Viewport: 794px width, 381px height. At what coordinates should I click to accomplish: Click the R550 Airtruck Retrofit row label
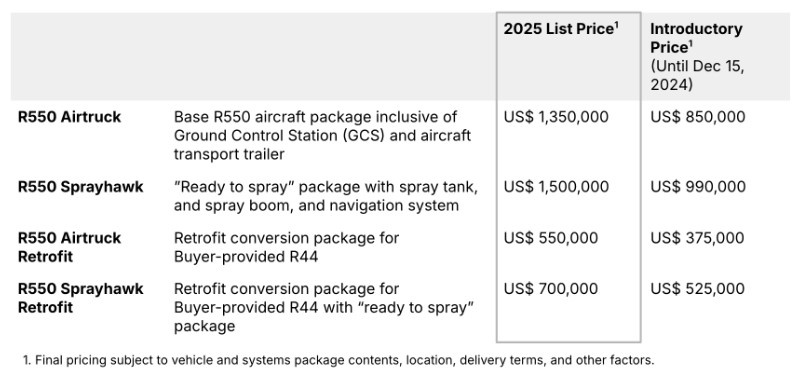click(69, 247)
